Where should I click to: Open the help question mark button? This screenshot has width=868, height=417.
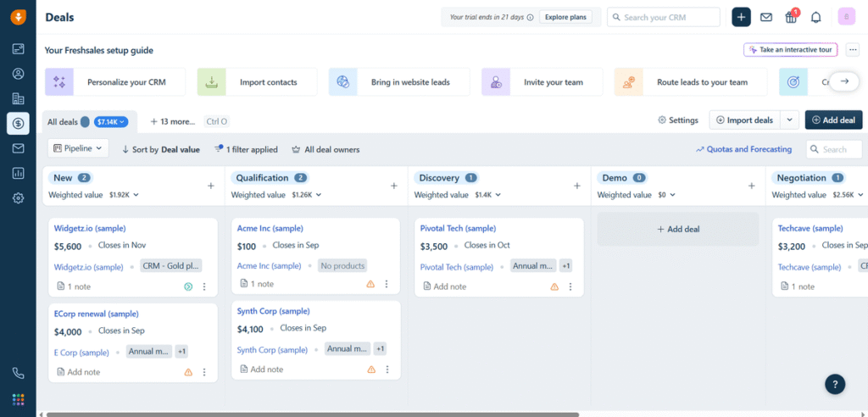(x=835, y=384)
